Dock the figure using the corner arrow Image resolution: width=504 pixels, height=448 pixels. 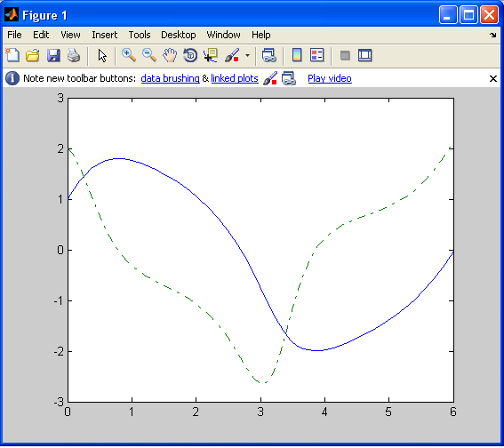pyautogui.click(x=493, y=35)
